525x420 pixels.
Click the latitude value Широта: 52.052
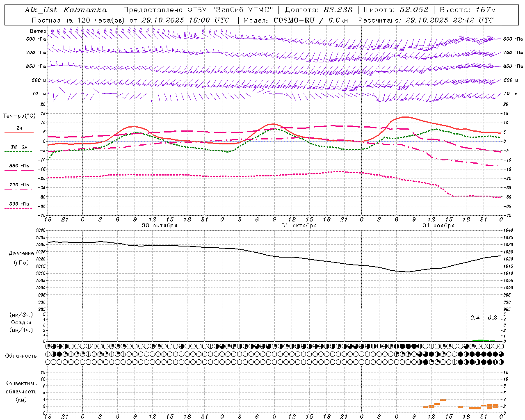tap(396, 10)
